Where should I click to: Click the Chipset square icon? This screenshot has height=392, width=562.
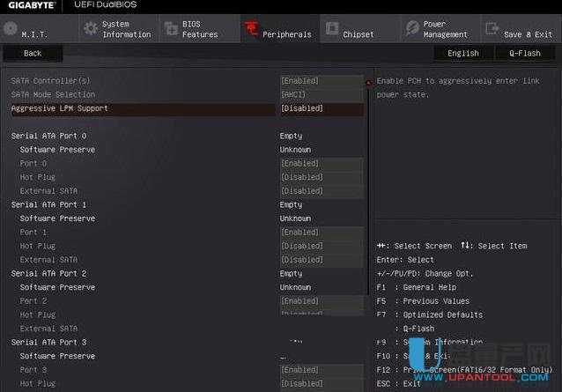click(x=331, y=28)
